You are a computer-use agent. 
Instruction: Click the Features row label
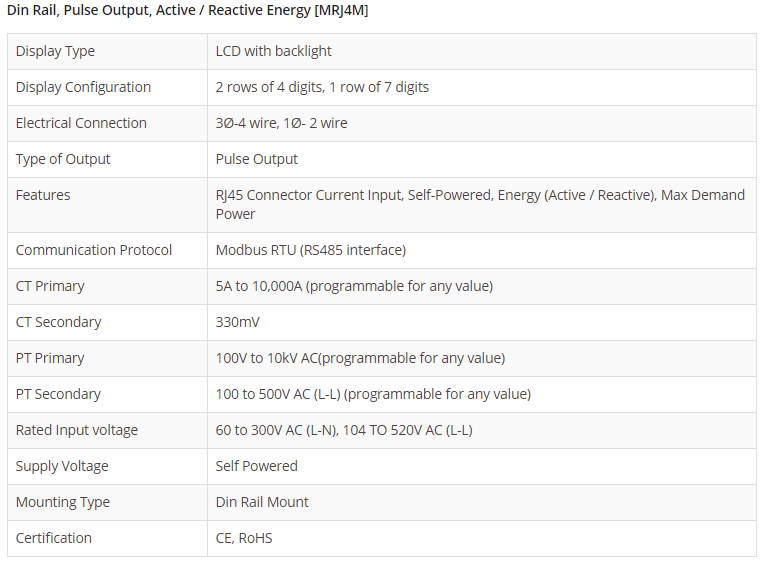coord(43,195)
